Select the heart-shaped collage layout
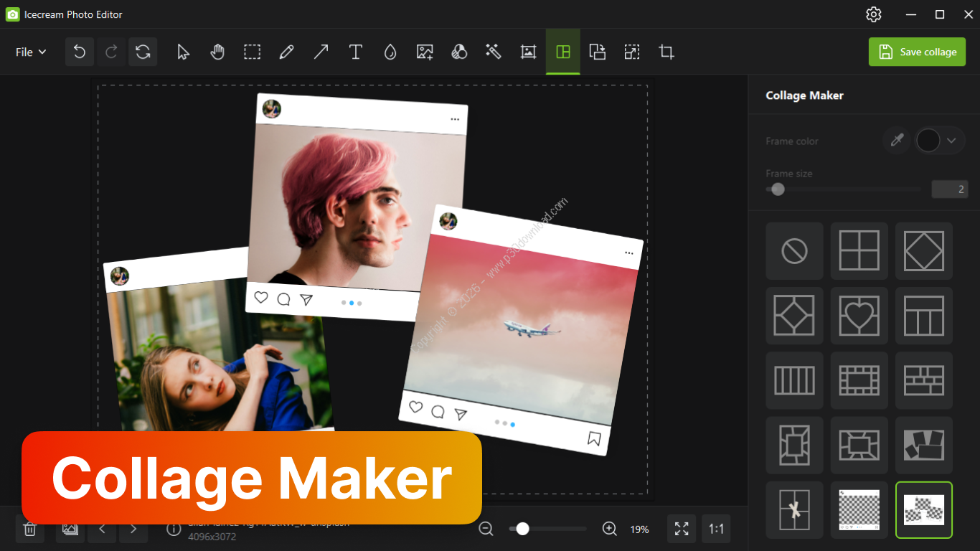The image size is (980, 551). (x=859, y=316)
